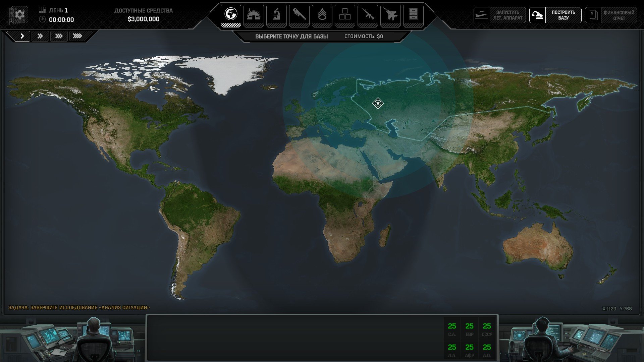Click the Стоимость: $0 cost label
The width and height of the screenshot is (644, 362).
[x=364, y=36]
